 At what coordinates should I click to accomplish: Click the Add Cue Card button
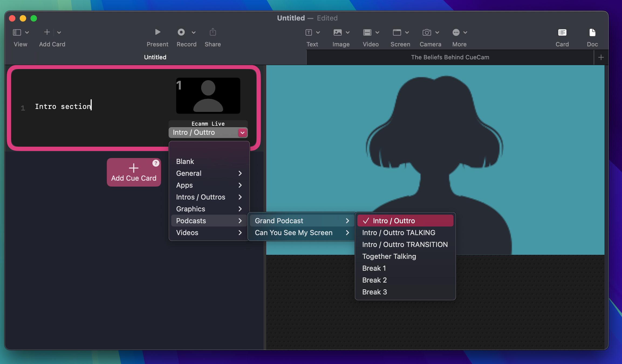pyautogui.click(x=134, y=172)
